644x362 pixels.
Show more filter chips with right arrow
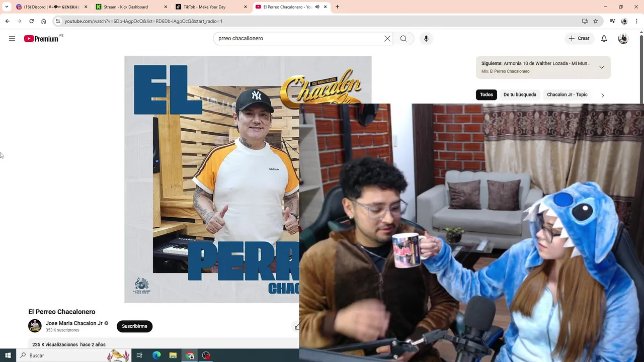coord(602,95)
